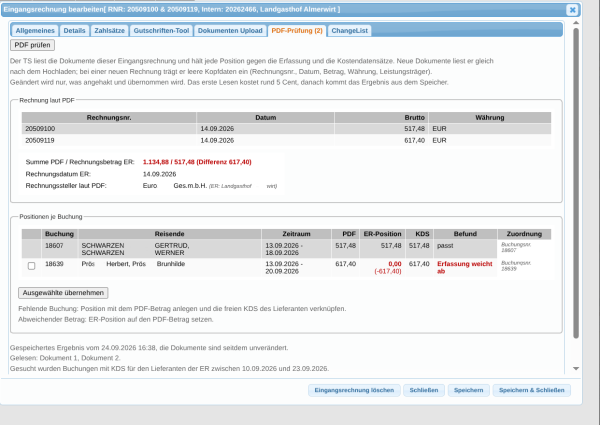
Task: Open the Allgemeines tab
Action: [x=35, y=31]
